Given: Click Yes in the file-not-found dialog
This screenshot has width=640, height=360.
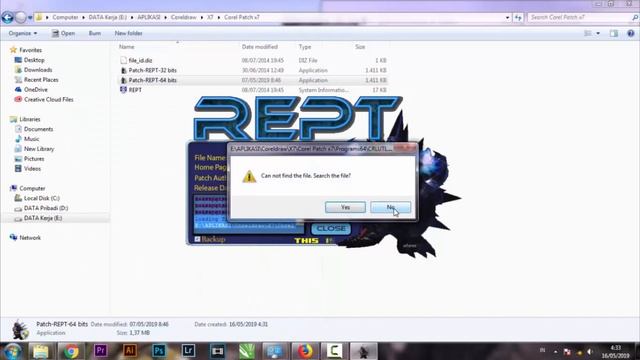Looking at the screenshot, I should [x=345, y=207].
